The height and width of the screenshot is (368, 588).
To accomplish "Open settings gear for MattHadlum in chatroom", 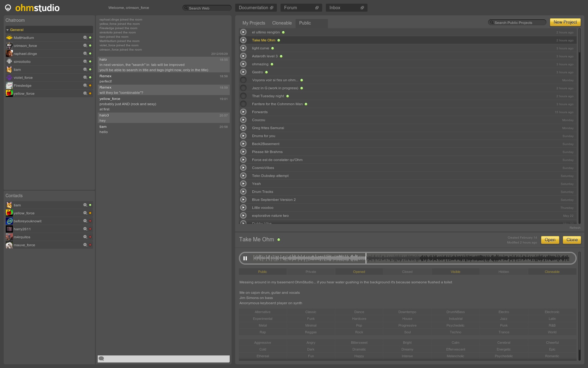I will tap(85, 37).
